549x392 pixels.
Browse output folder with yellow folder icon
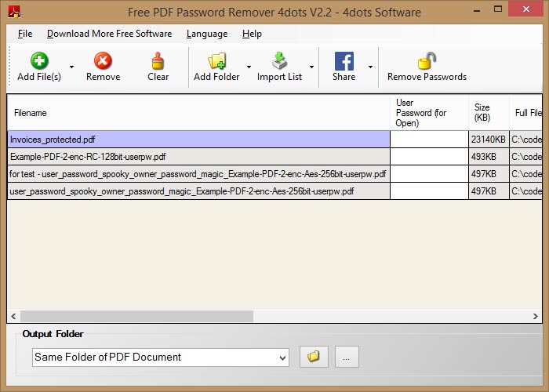click(x=314, y=357)
